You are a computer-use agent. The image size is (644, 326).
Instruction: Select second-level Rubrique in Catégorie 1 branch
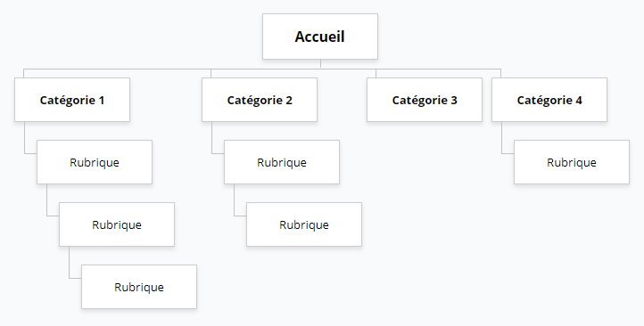pos(117,224)
